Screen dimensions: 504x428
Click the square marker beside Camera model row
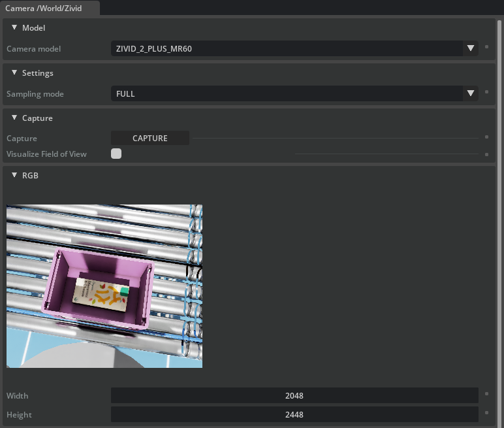pos(486,48)
